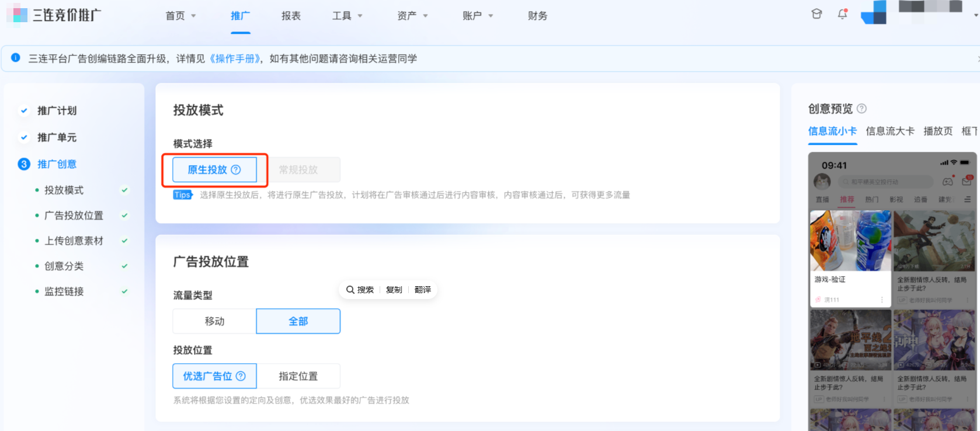The image size is (980, 431).
Task: Click the checkmark icon beside 推广计划
Action: click(24, 110)
